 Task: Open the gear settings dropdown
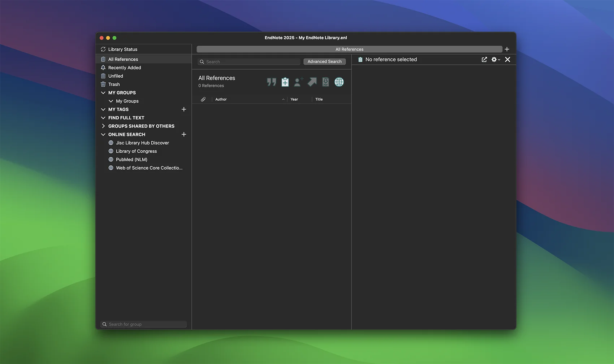[x=496, y=60]
